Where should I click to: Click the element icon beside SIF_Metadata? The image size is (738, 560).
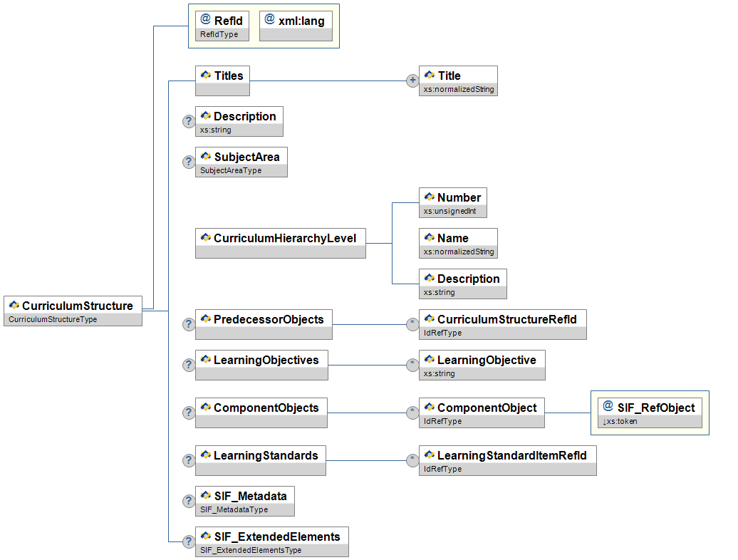point(205,496)
